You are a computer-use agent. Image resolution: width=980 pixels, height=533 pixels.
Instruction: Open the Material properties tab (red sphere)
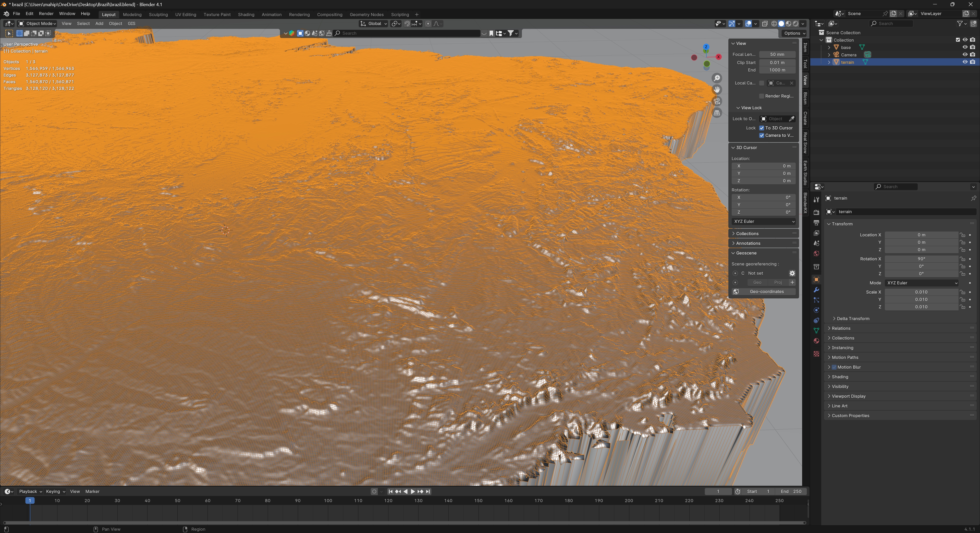point(816,341)
